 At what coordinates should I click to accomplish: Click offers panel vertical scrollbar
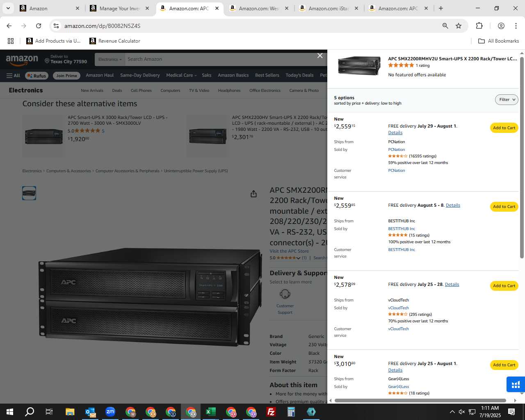click(522, 157)
